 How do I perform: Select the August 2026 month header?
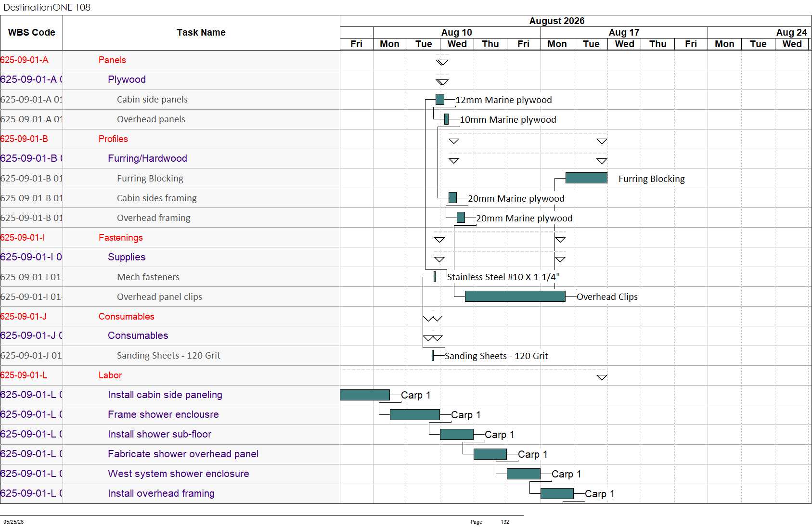click(x=557, y=21)
